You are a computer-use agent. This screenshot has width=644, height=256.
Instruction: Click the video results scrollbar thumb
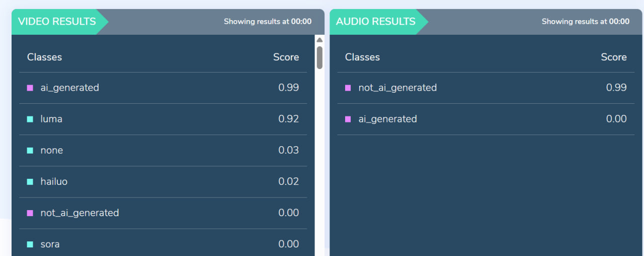point(319,57)
